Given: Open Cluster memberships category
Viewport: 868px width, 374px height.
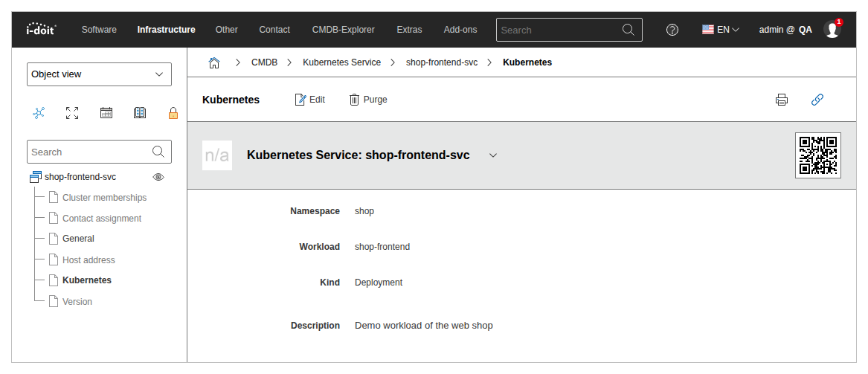Looking at the screenshot, I should [105, 198].
